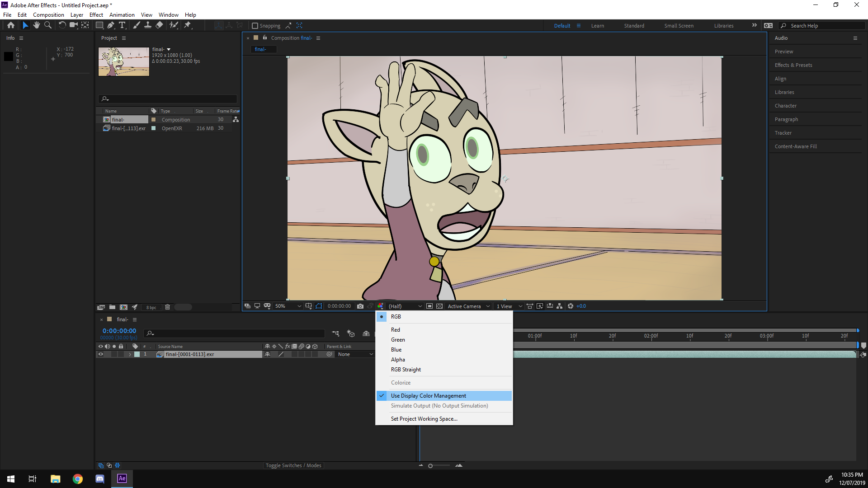The width and height of the screenshot is (868, 488).
Task: Select the Eraser tool
Action: (x=159, y=25)
